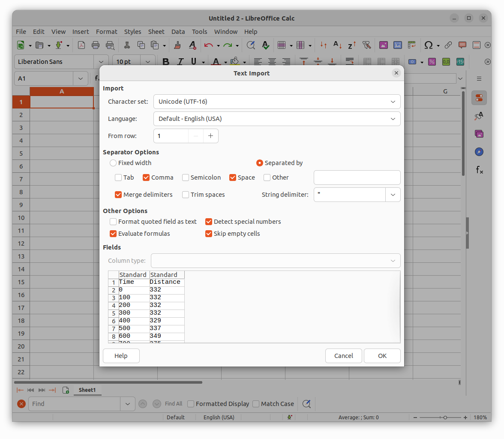The width and height of the screenshot is (504, 439).
Task: Open the sidebar Gallery panel icon
Action: 479,134
